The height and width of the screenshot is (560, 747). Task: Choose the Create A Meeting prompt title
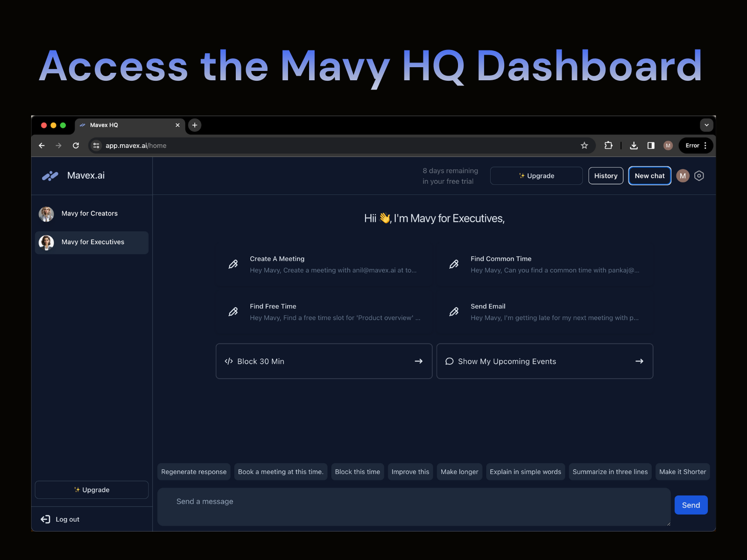click(277, 259)
